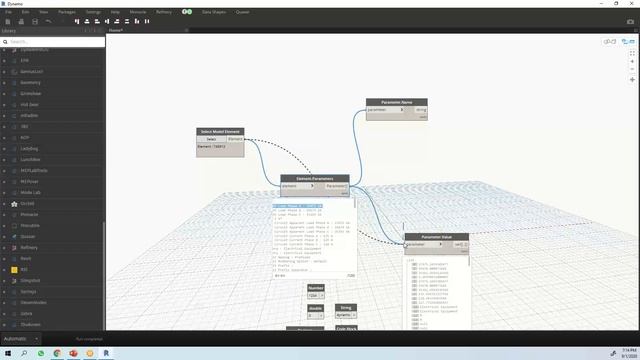Image resolution: width=640 pixels, height=360 pixels.
Task: Expand the LadyBug library category
Action: pyautogui.click(x=29, y=149)
